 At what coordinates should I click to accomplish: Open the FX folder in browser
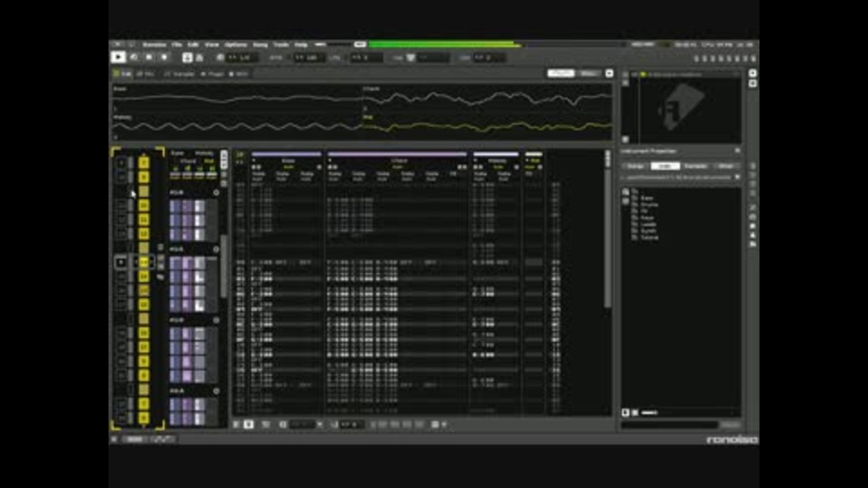[x=644, y=211]
